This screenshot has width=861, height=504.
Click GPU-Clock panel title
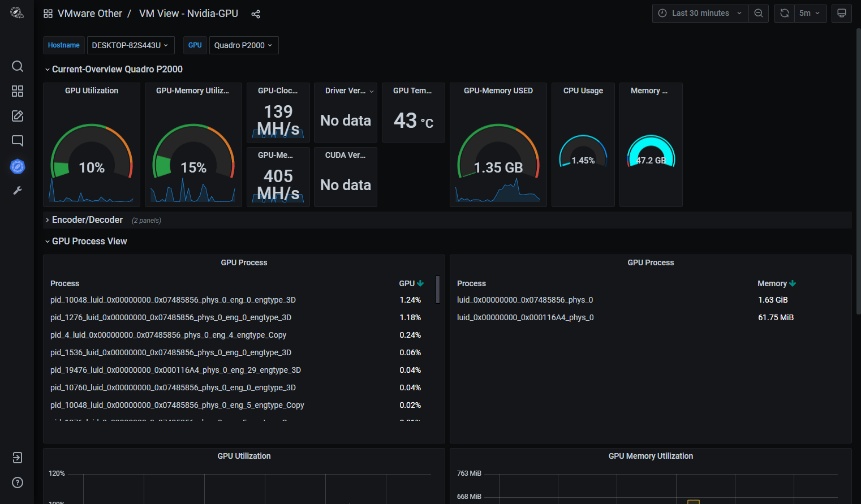coord(278,91)
